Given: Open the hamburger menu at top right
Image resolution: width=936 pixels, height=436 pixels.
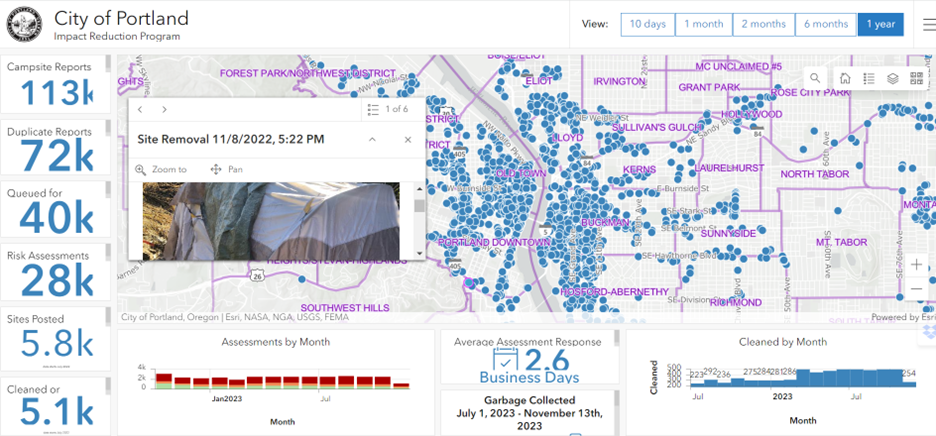Looking at the screenshot, I should pos(929,24).
